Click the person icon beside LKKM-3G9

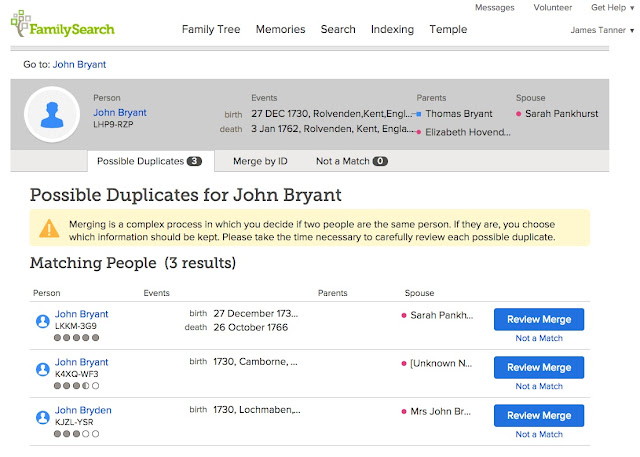tap(43, 321)
